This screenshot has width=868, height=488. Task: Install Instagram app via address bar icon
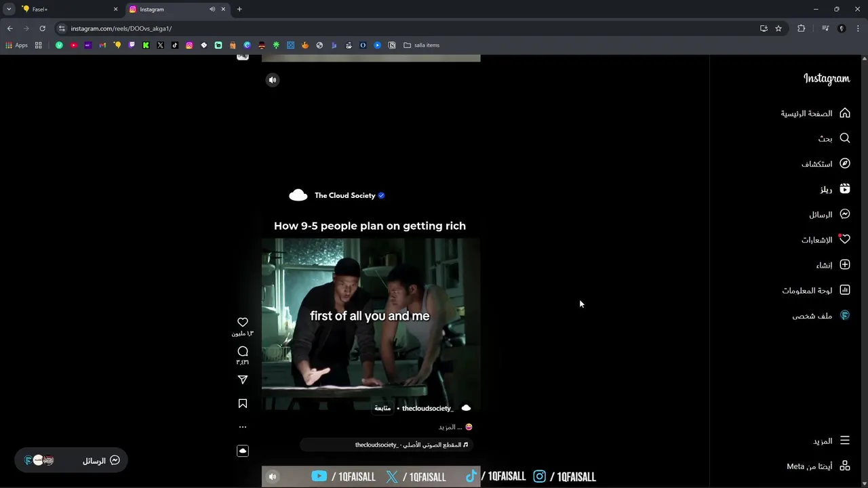pos(764,28)
